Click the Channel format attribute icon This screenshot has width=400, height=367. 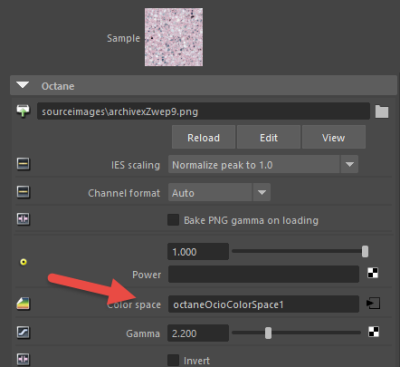[x=23, y=192]
